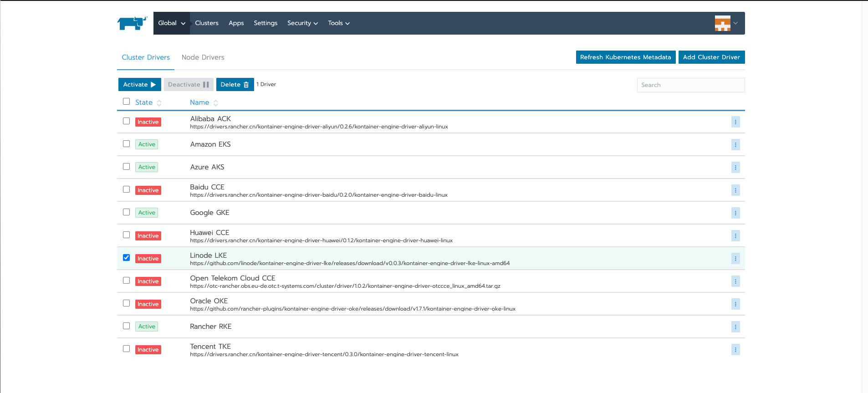Open the action menu for Google GKE
This screenshot has width=868, height=393.
coord(735,213)
